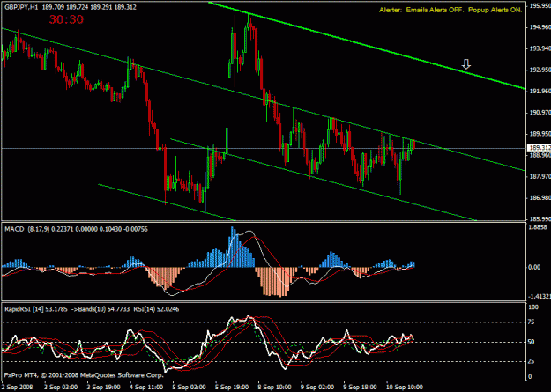Click the 10 Sep 10:00 time label
The image size is (551, 392).
(x=404, y=387)
